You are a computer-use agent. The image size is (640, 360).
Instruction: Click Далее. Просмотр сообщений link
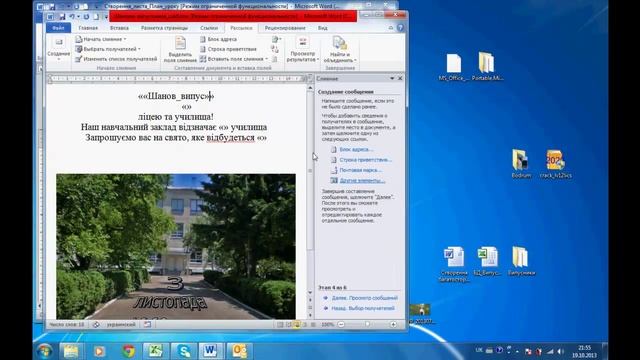(x=364, y=298)
